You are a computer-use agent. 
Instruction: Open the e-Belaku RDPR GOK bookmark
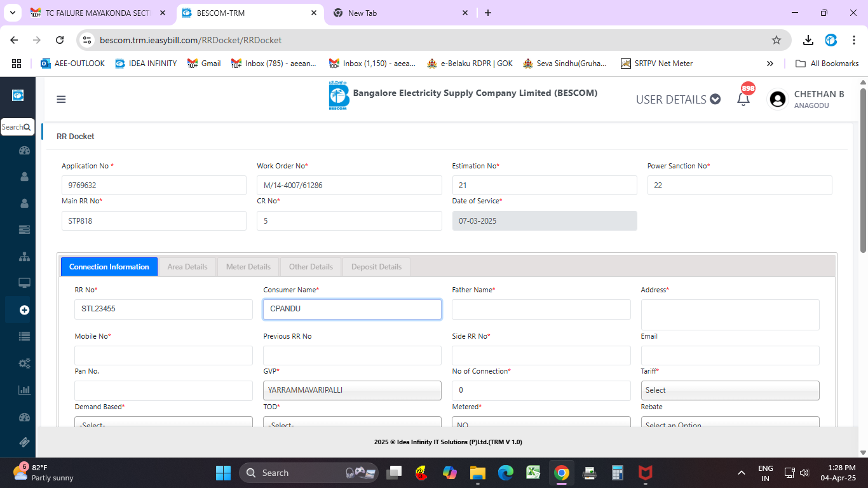(x=470, y=64)
